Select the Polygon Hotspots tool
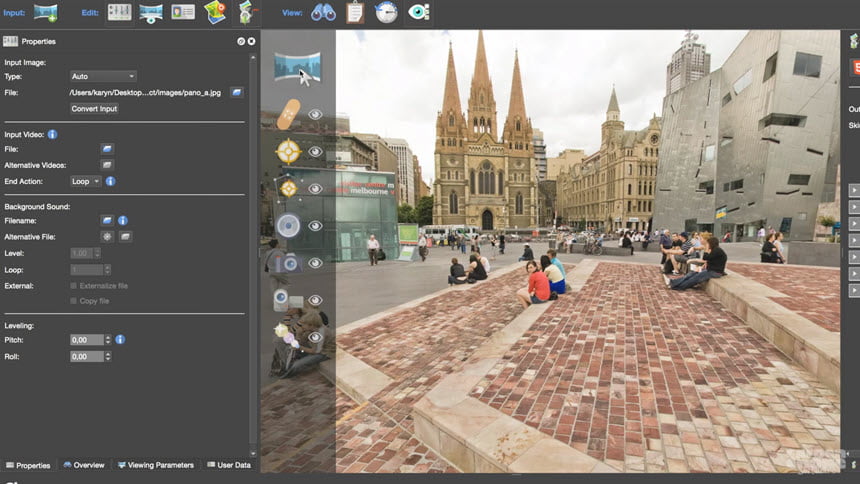 click(x=288, y=188)
